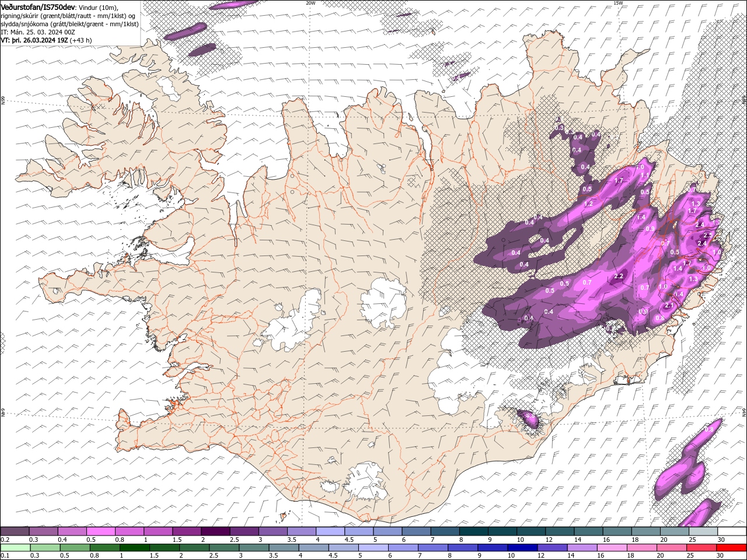Click the '+43 h' forecast lead time text
This screenshot has width=747, height=560.
(x=82, y=40)
